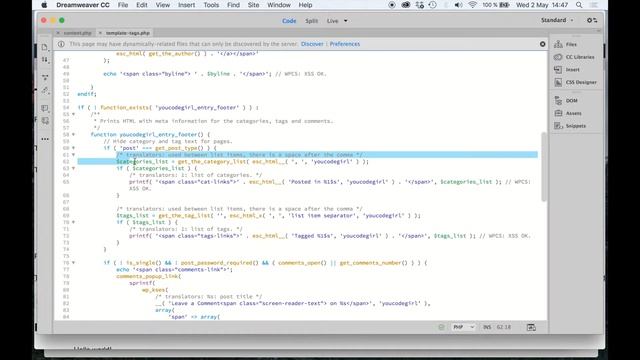Click the Format Source Code toolbar icon
The image size is (640, 360).
tap(45, 90)
